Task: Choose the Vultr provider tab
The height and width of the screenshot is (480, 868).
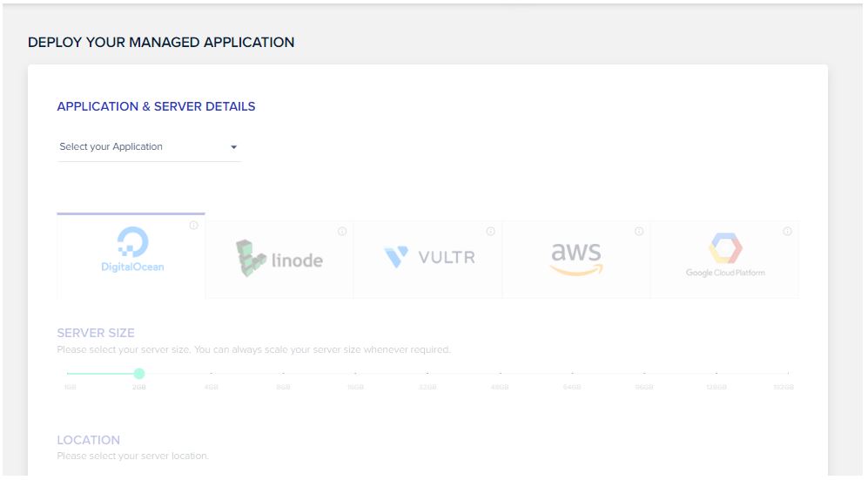Action: 428,259
